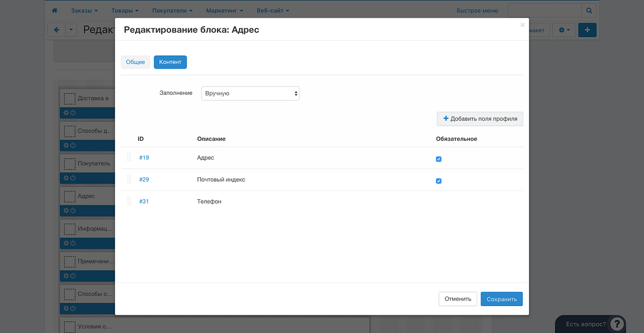
Task: Click drag handle beside Телефон row
Action: [x=129, y=202]
